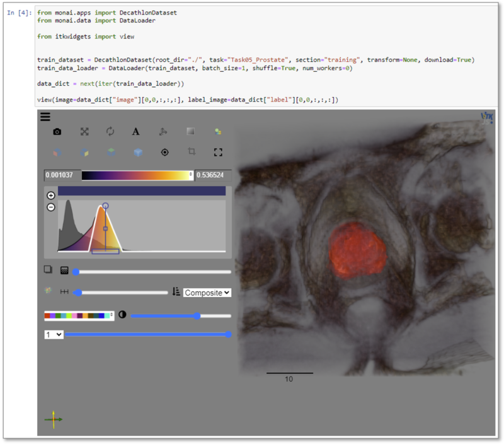Viewport: 504px width, 444px height.
Task: Select the X-plane slice cube icon
Action: tap(58, 153)
